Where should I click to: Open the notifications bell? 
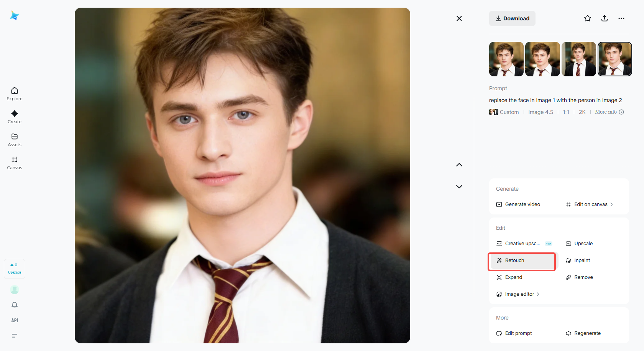point(15,305)
